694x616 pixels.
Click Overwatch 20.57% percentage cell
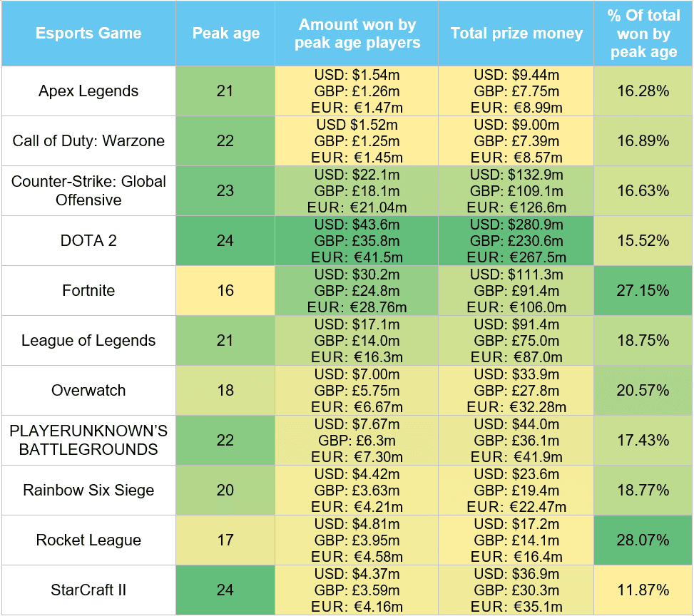643,391
